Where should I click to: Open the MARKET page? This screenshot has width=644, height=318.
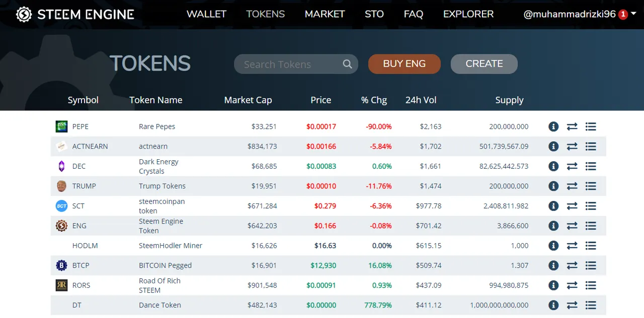coord(325,14)
